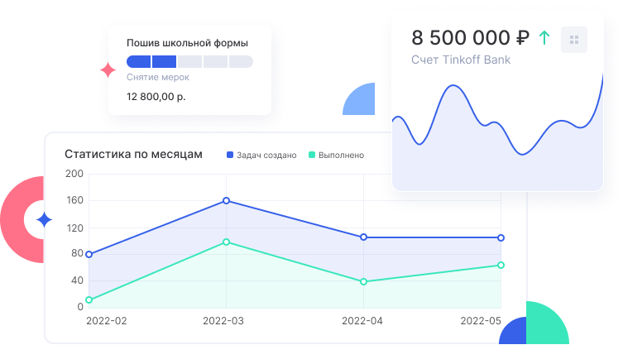This screenshot has width=623, height=364.
Task: Click the '2022-05' axis label
Action: click(x=481, y=321)
